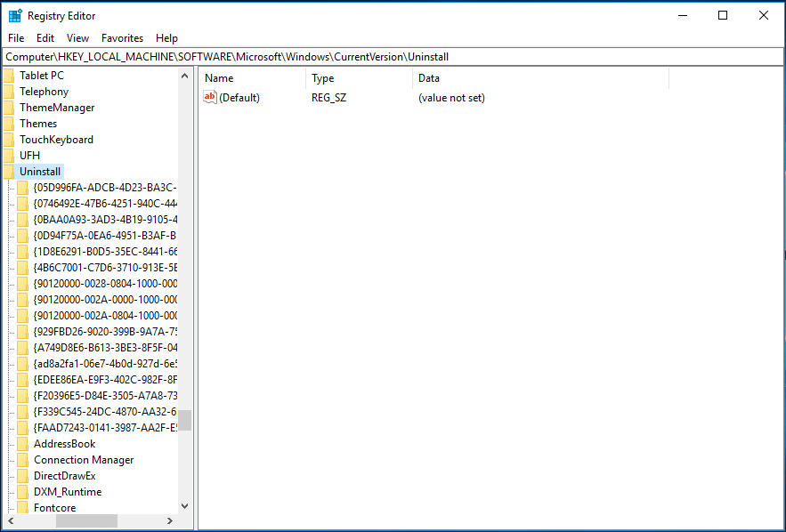
Task: Click the UFH folder icon
Action: coord(9,156)
